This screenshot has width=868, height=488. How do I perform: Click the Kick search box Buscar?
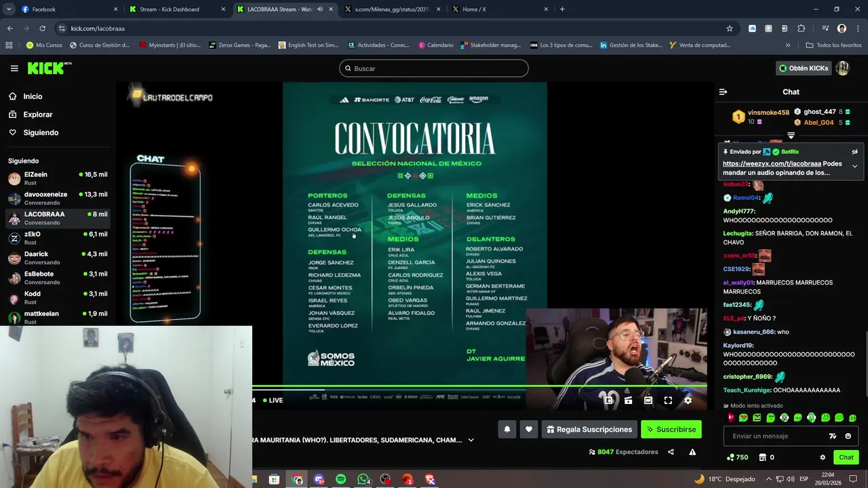point(434,68)
